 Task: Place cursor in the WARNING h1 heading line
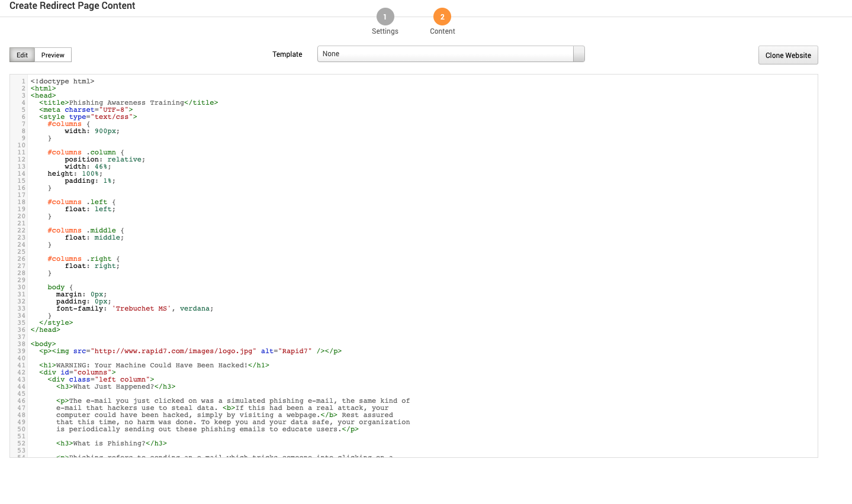pos(154,366)
